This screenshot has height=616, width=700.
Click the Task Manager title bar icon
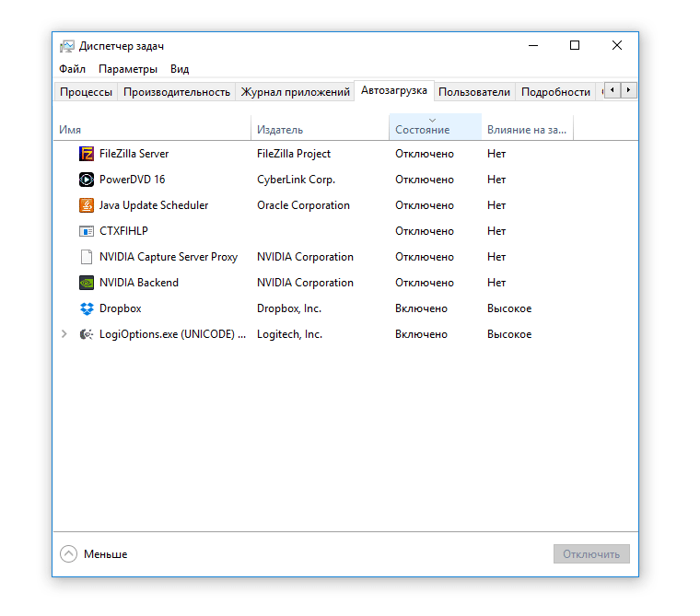(67, 46)
